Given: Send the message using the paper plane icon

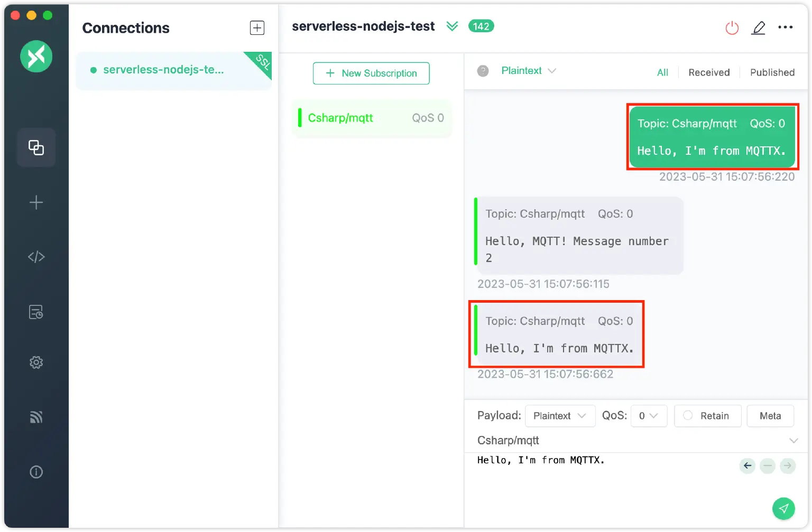Looking at the screenshot, I should click(783, 508).
